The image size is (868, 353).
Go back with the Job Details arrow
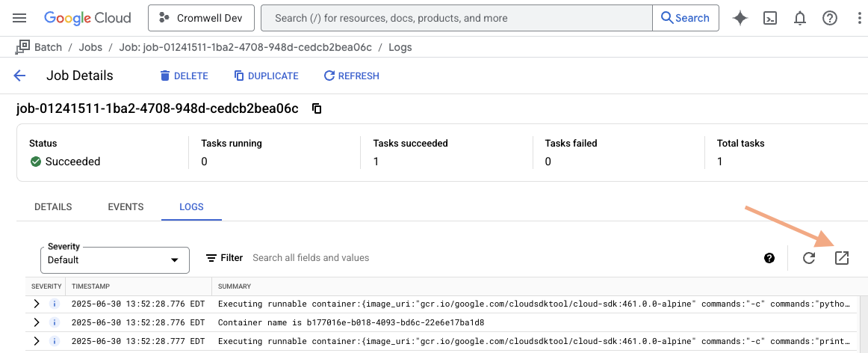coord(19,76)
